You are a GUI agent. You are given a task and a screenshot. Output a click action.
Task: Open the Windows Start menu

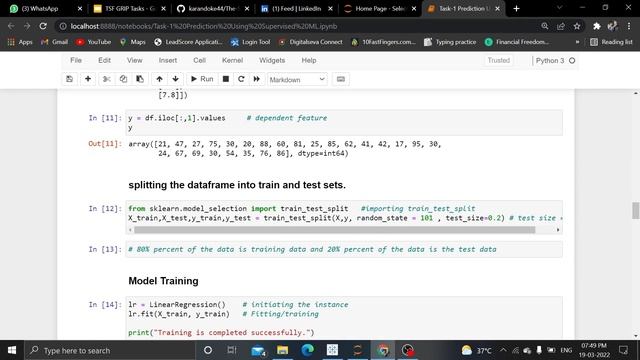[x=12, y=350]
